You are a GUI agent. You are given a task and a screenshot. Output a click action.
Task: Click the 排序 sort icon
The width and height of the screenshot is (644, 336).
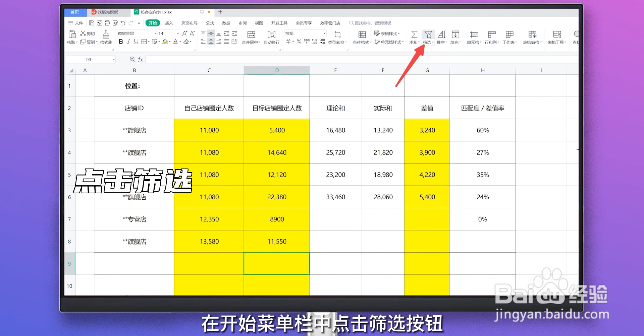click(x=442, y=35)
